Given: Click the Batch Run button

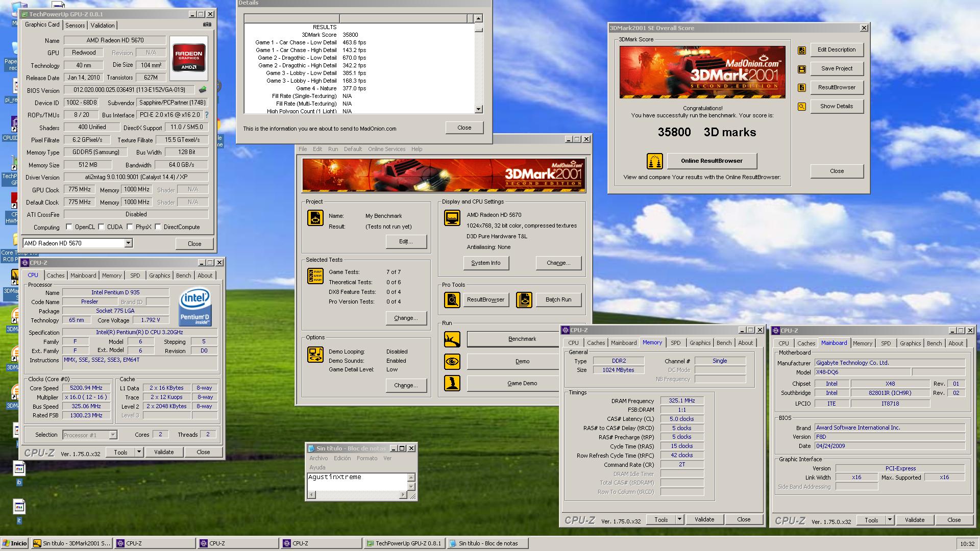Looking at the screenshot, I should click(558, 300).
